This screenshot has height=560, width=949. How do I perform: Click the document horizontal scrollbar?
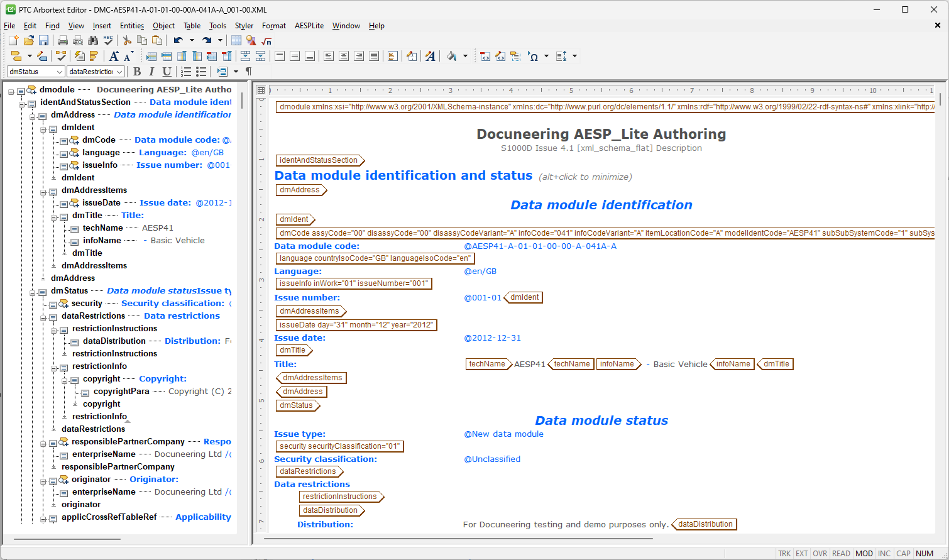click(458, 539)
